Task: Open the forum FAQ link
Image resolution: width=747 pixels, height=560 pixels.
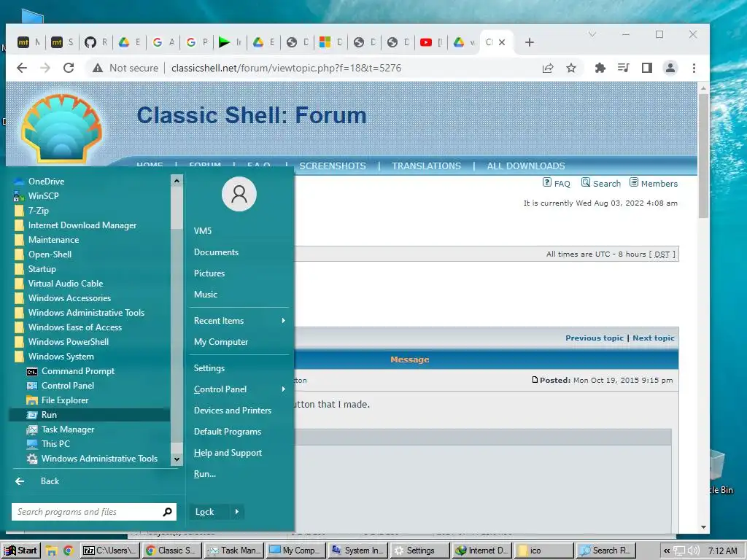Action: (557, 183)
